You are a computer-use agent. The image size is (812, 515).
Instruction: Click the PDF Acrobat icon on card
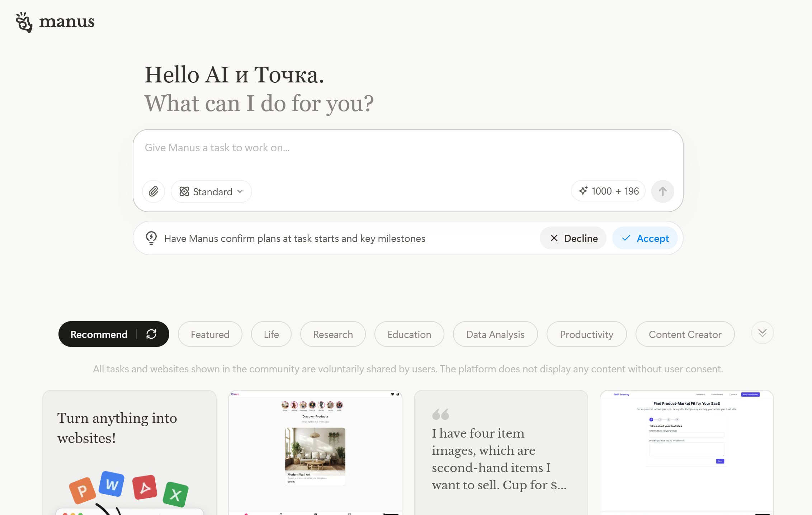click(x=145, y=487)
